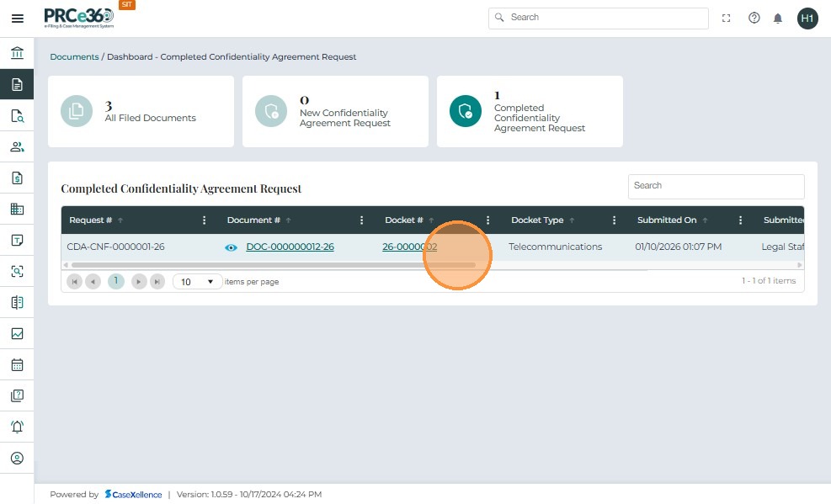Click the global Search field in header

pyautogui.click(x=599, y=18)
